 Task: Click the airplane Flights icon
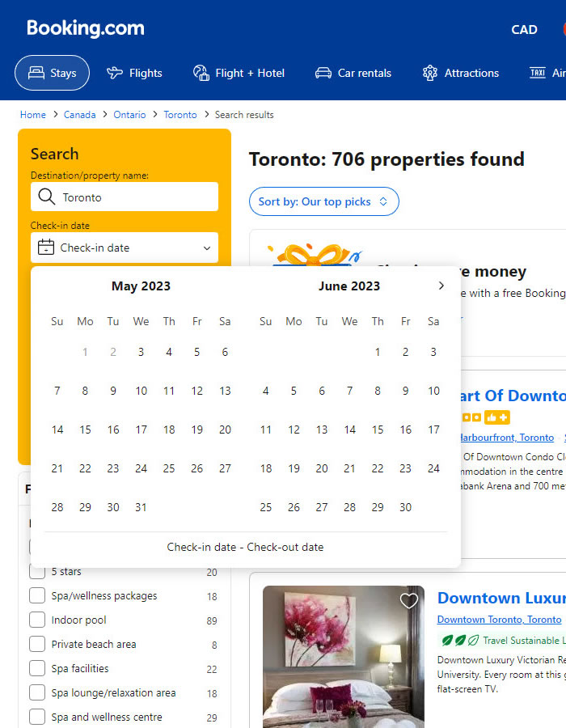[x=115, y=73]
